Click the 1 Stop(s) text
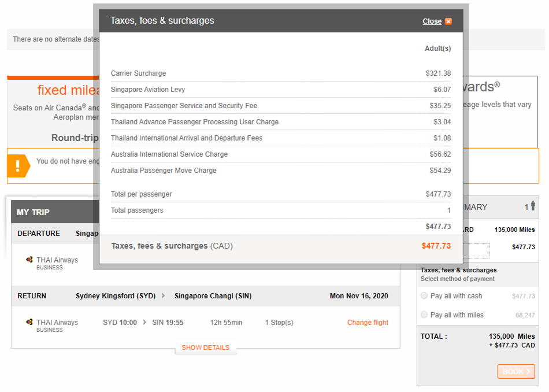549x392 pixels. tap(279, 322)
